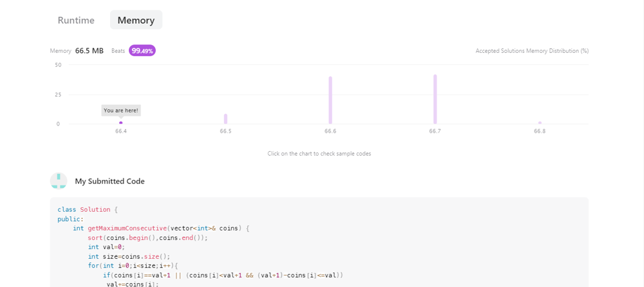Screen dimensions: 644x287
Task: Click the Solution class name in code
Action: click(95, 209)
